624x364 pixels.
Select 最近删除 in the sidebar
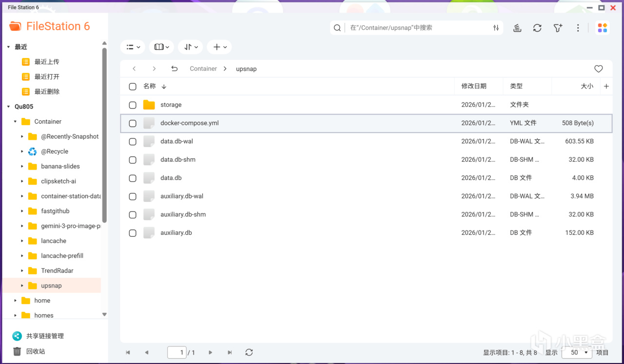tap(47, 92)
